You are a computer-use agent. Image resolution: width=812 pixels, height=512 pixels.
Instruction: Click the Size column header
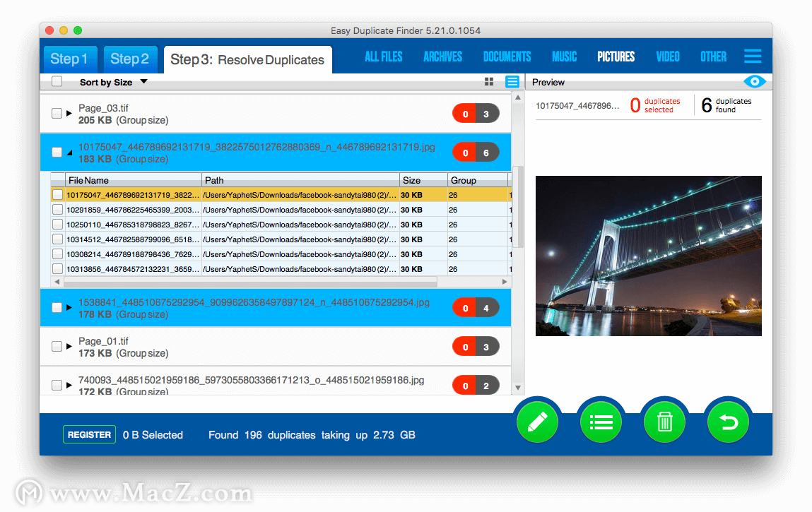pos(423,180)
